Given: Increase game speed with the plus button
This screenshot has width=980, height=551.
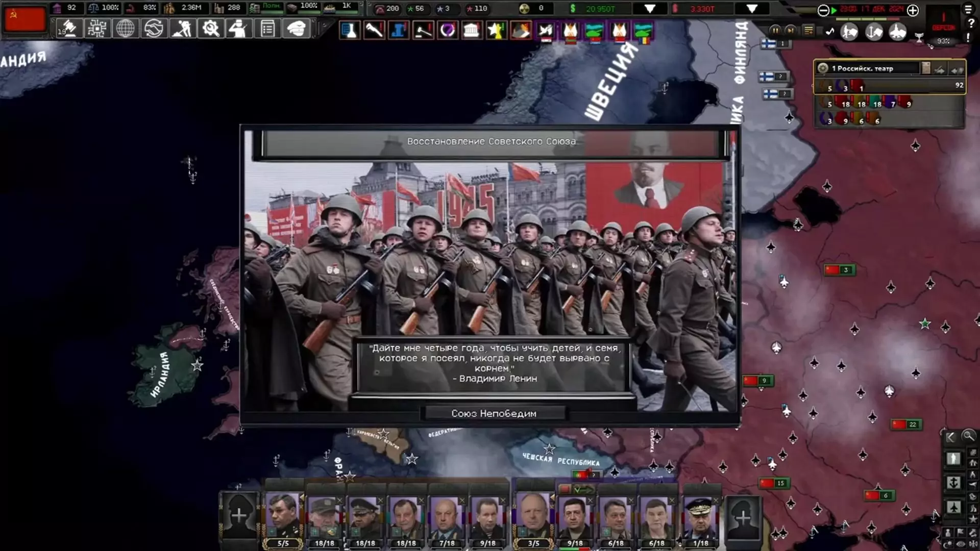Looking at the screenshot, I should [913, 10].
